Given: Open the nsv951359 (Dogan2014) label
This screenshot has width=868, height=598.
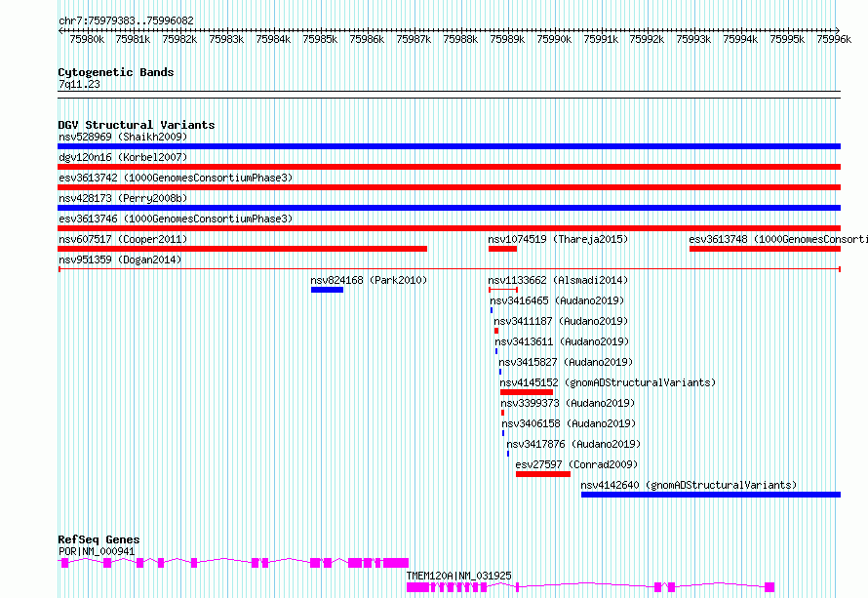Looking at the screenshot, I should click(x=120, y=259).
